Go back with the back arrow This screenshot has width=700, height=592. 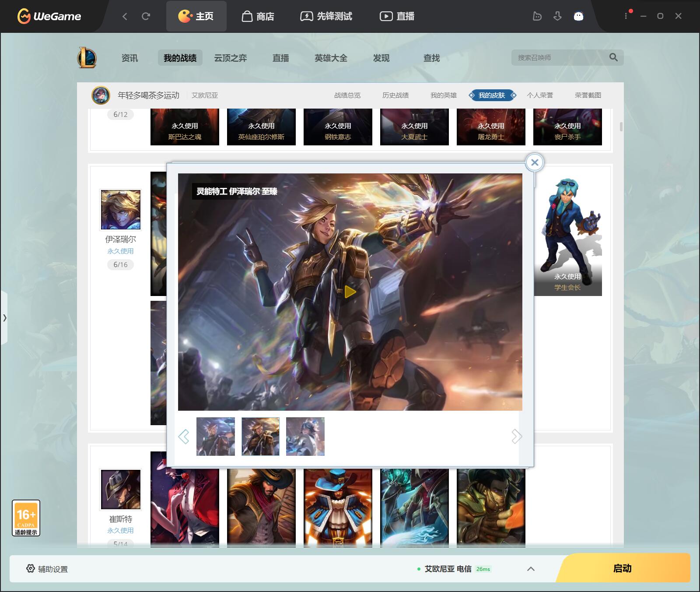tap(125, 16)
